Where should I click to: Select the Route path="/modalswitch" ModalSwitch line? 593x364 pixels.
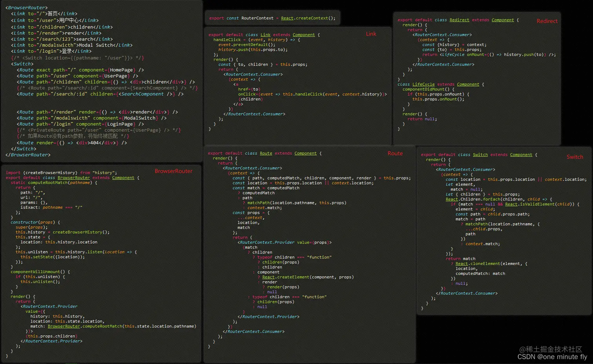(x=92, y=118)
